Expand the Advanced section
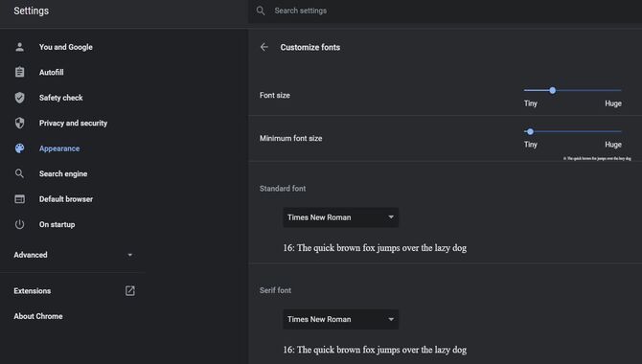Screen dimensions: 642x364 tap(74, 255)
